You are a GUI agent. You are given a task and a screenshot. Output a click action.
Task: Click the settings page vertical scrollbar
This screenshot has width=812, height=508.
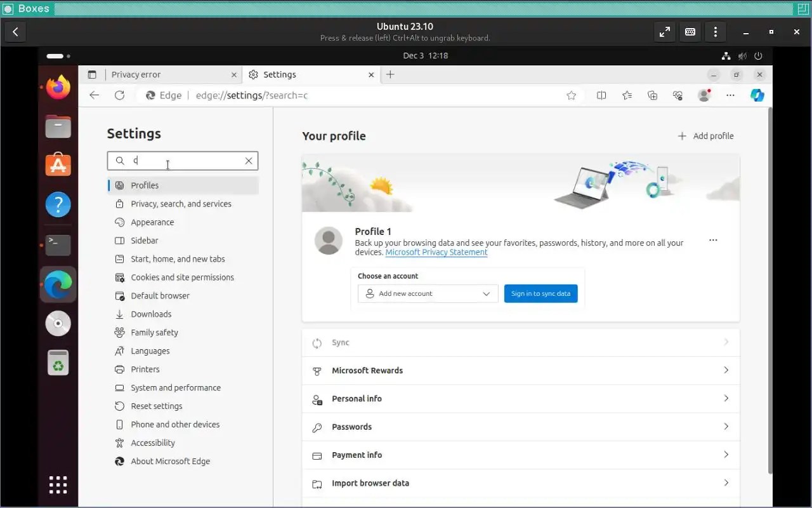click(x=770, y=290)
